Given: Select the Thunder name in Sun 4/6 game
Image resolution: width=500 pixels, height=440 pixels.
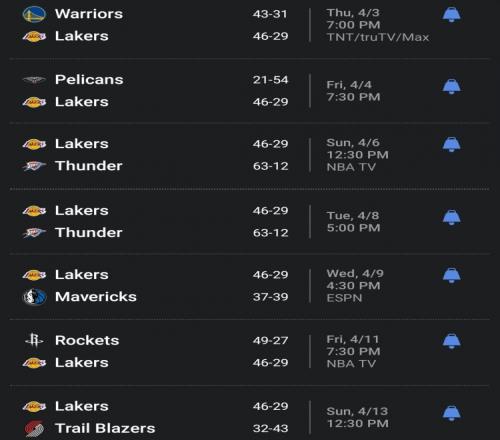Looking at the screenshot, I should (x=89, y=166).
